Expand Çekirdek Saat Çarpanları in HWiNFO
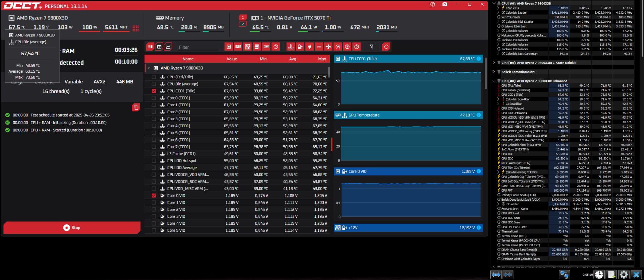Image resolution: width=644 pixels, height=280 pixels. point(498,54)
